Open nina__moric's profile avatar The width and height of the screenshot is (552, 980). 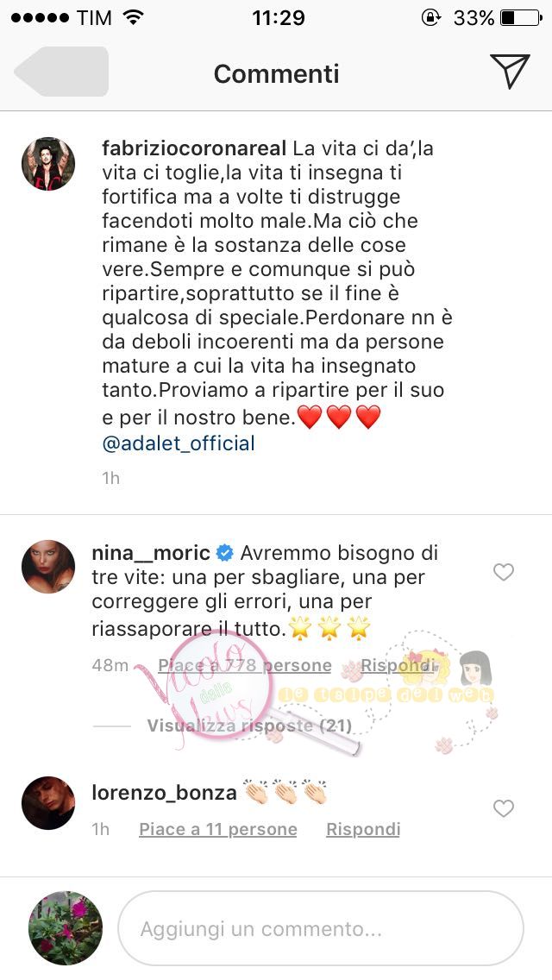[x=48, y=566]
